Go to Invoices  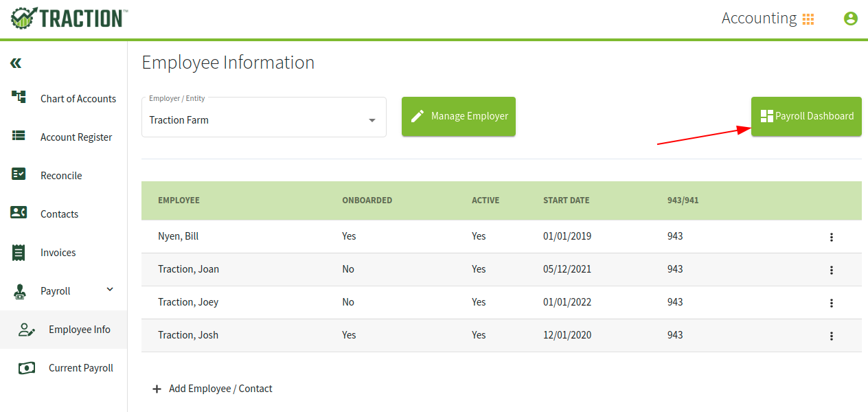click(58, 253)
